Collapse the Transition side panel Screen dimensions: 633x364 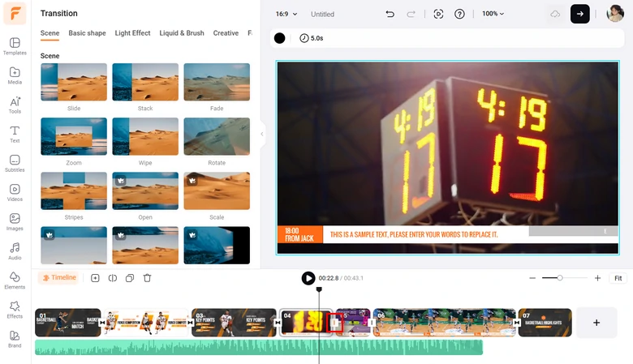click(262, 134)
